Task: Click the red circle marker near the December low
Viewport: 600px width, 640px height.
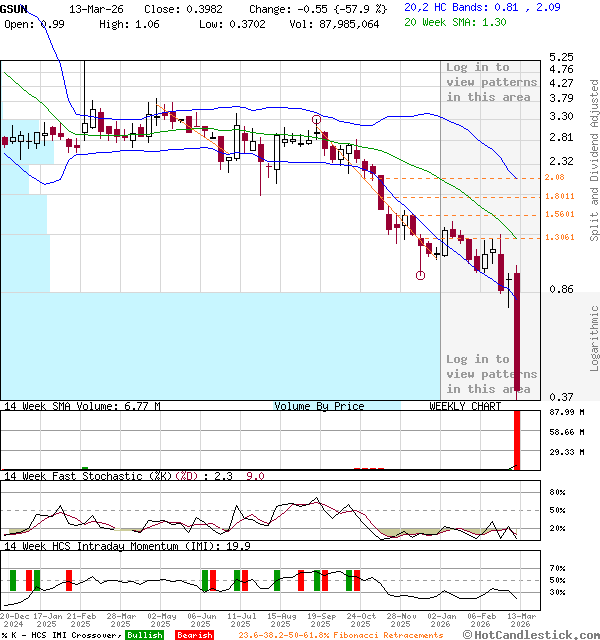Action: coord(420,275)
